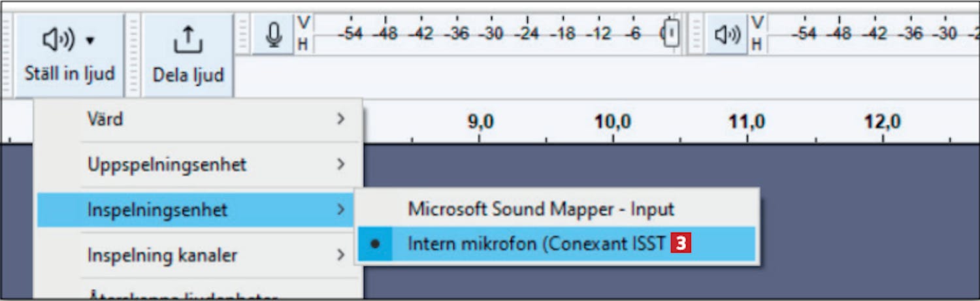Open Ställ in ljud dropdown arrow

click(90, 41)
